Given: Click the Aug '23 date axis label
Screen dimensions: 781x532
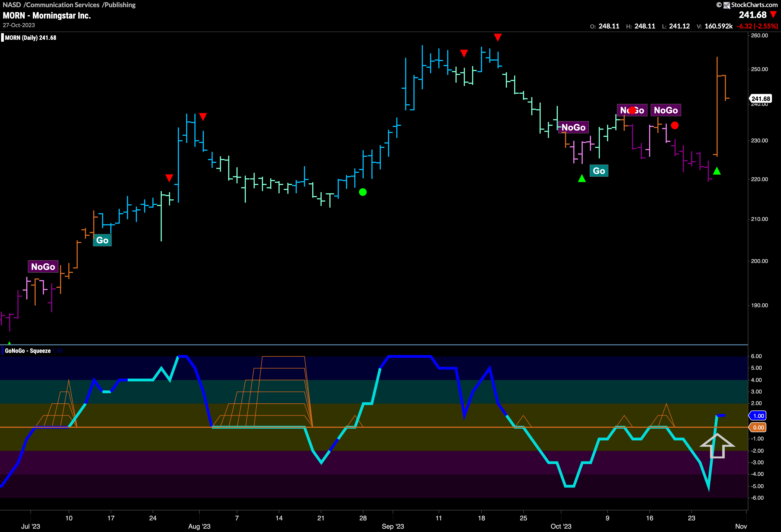Looking at the screenshot, I should click(199, 526).
